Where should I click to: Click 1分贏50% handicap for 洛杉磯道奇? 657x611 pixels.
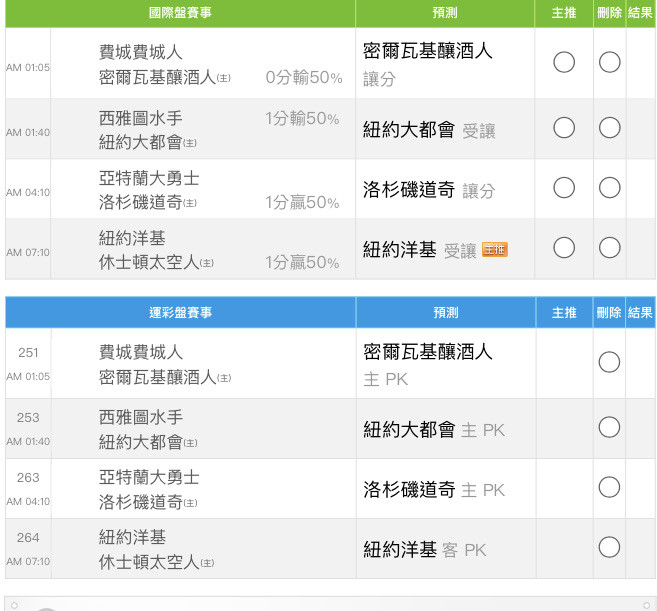pyautogui.click(x=303, y=202)
